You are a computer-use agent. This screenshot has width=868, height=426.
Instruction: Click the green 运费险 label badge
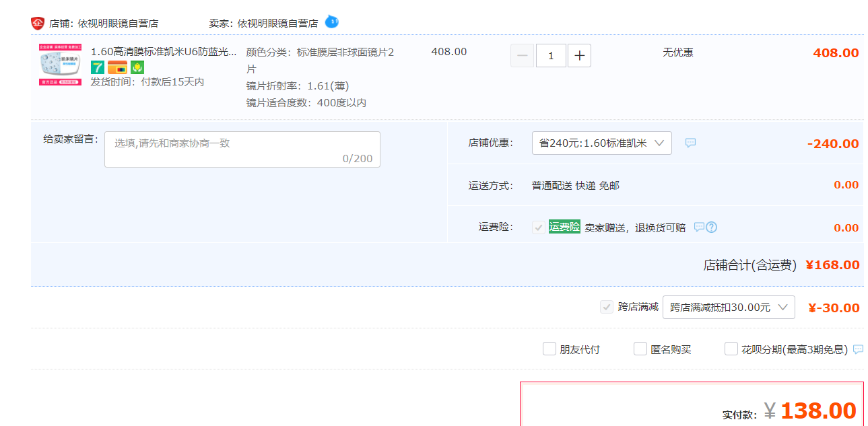tap(564, 227)
